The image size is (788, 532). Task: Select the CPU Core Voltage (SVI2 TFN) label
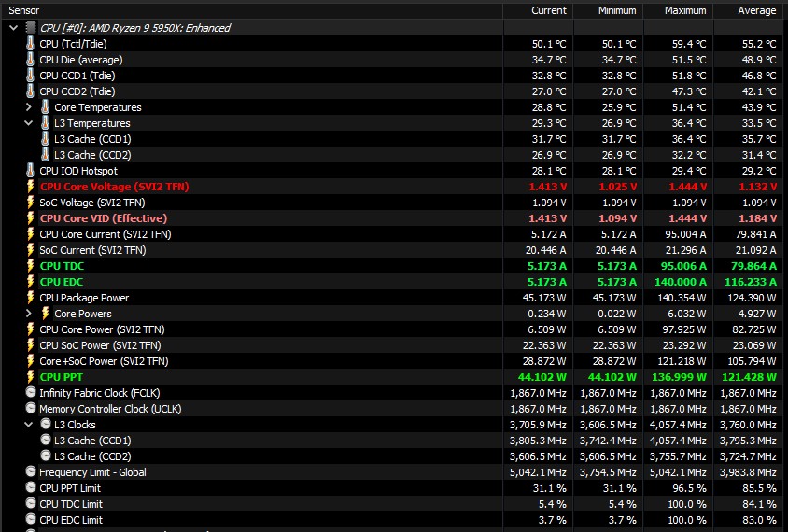click(115, 187)
